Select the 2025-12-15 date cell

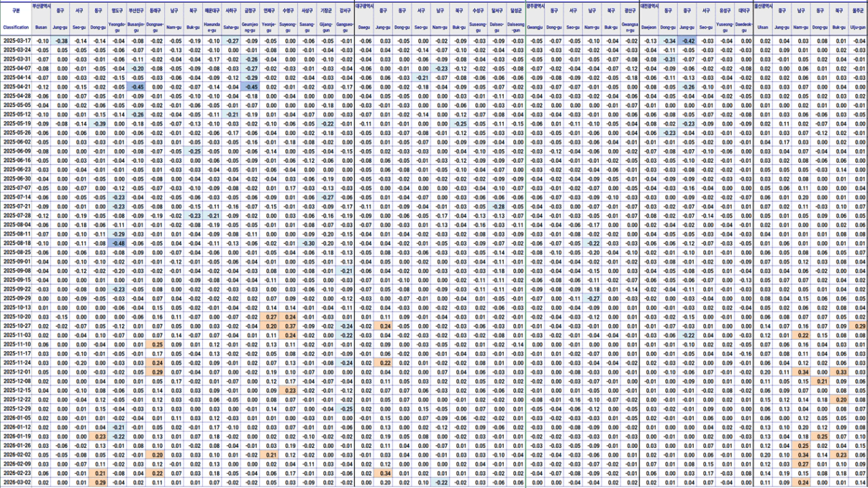16,390
